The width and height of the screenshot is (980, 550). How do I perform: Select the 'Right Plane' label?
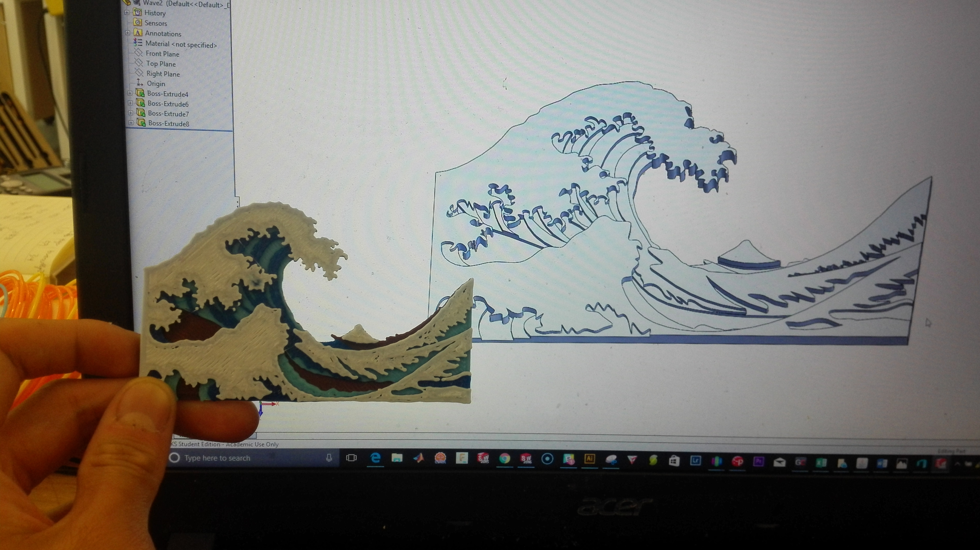(163, 74)
